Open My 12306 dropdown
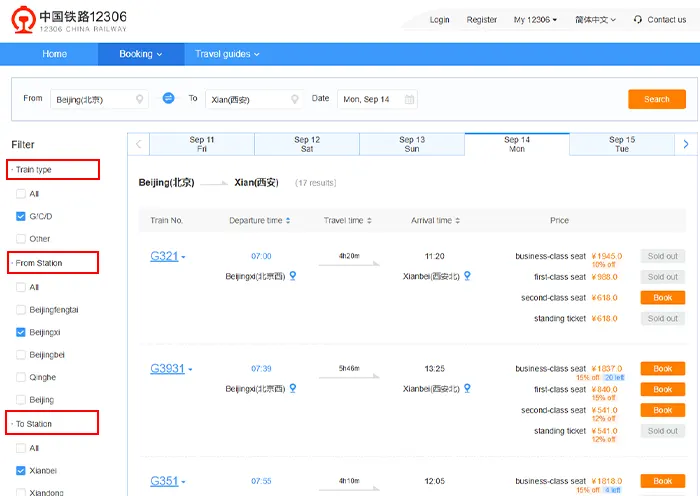The width and height of the screenshot is (700, 496). (535, 20)
